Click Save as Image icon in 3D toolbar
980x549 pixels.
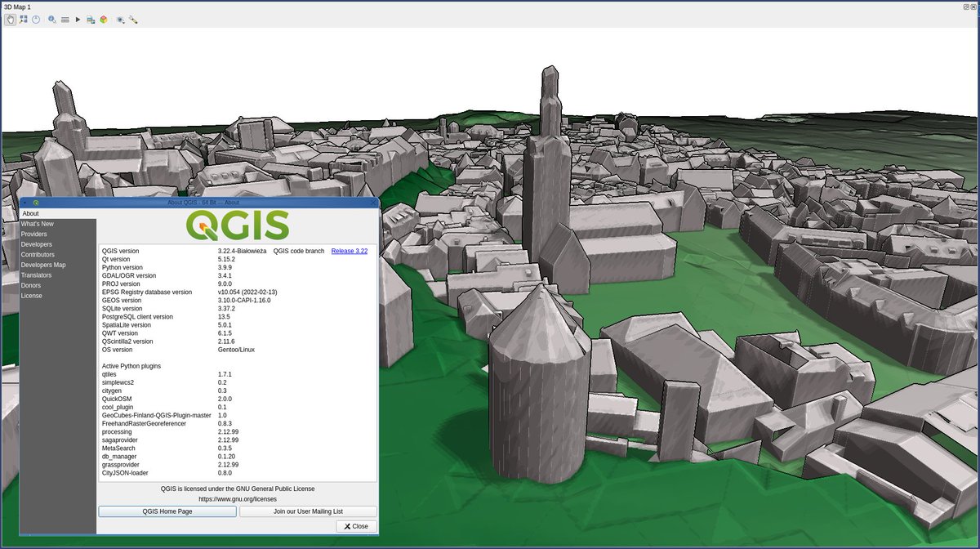91,20
